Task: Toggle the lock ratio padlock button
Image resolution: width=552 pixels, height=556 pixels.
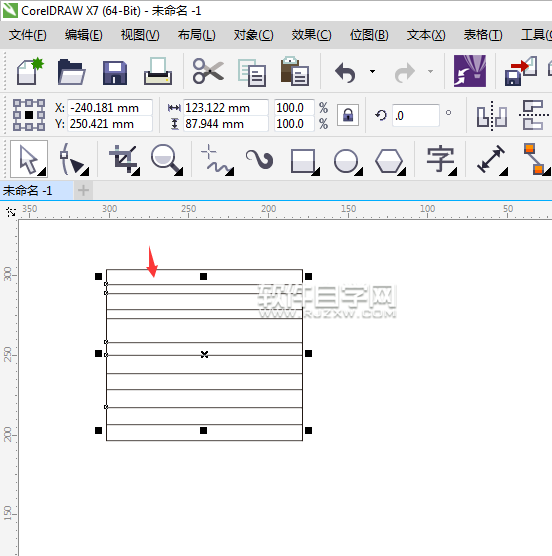Action: tap(348, 115)
